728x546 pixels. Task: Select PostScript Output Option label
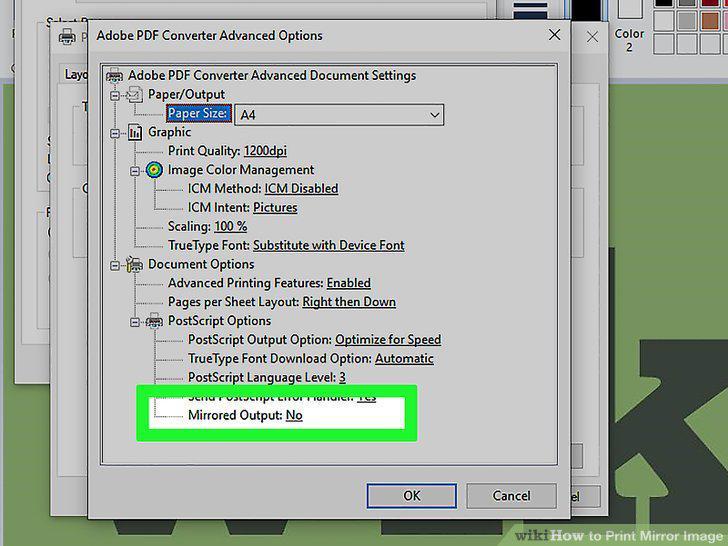(260, 340)
